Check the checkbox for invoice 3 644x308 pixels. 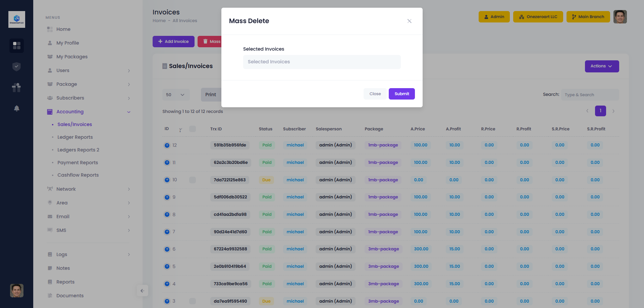click(193, 301)
